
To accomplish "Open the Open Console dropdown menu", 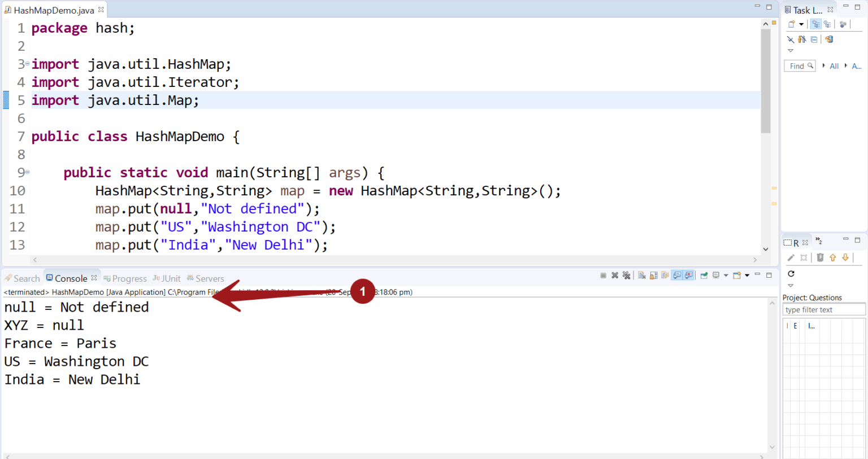I will 747,275.
